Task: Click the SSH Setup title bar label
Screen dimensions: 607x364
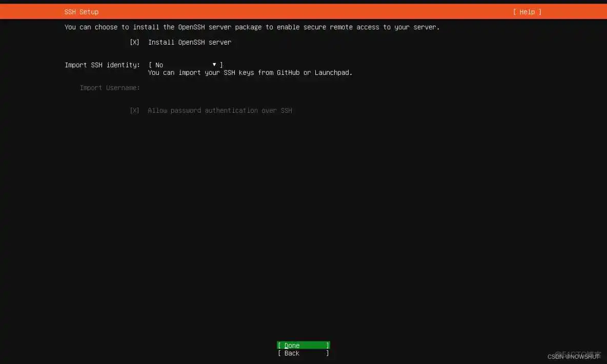Action: pyautogui.click(x=81, y=11)
